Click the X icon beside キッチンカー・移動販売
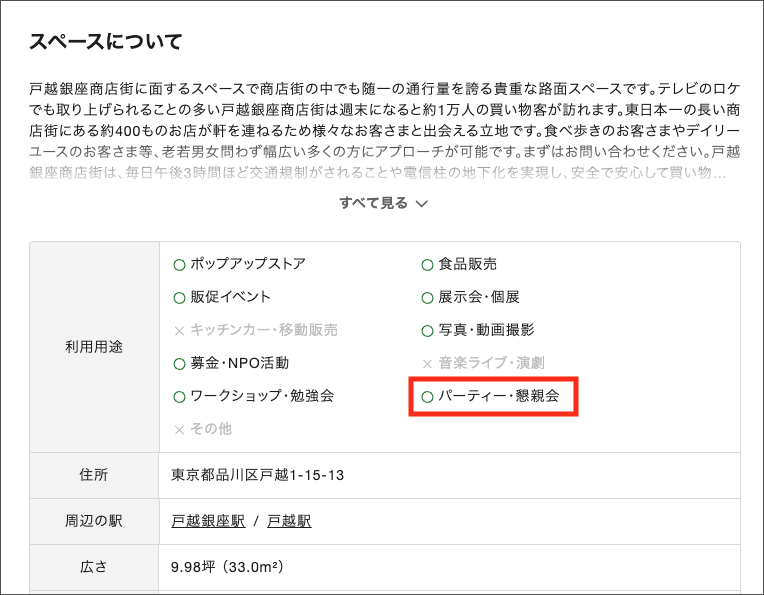Screen dimensions: 764x595 click(180, 330)
